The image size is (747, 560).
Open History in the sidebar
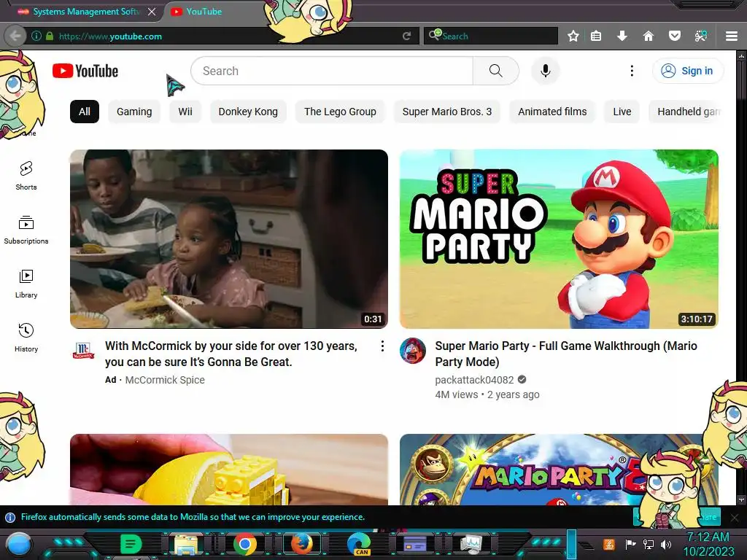click(26, 338)
